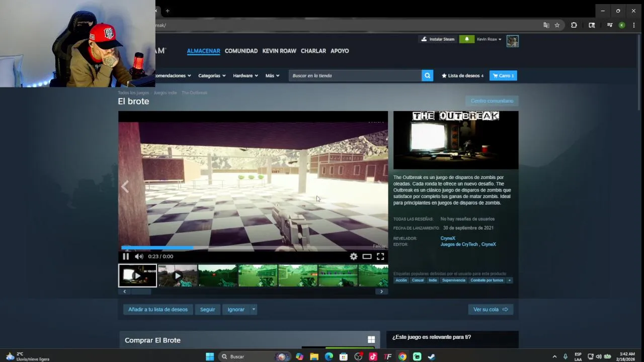Viewport: 644px width, 362px height.
Task: Open Chrome profile K avatar
Action: [622, 25]
